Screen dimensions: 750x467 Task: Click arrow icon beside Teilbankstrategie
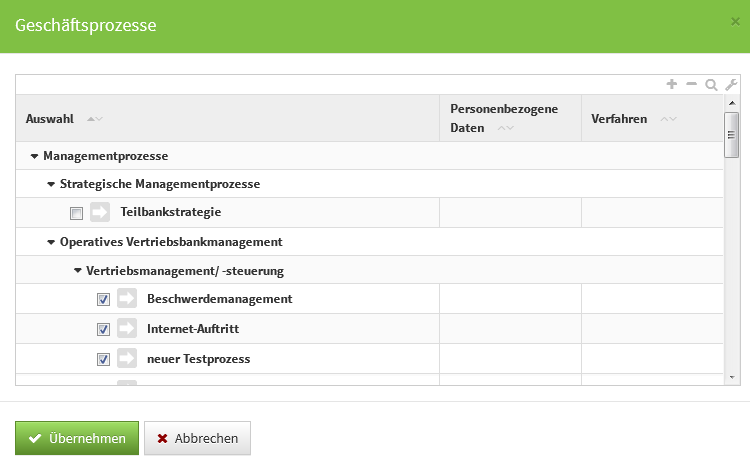(100, 212)
